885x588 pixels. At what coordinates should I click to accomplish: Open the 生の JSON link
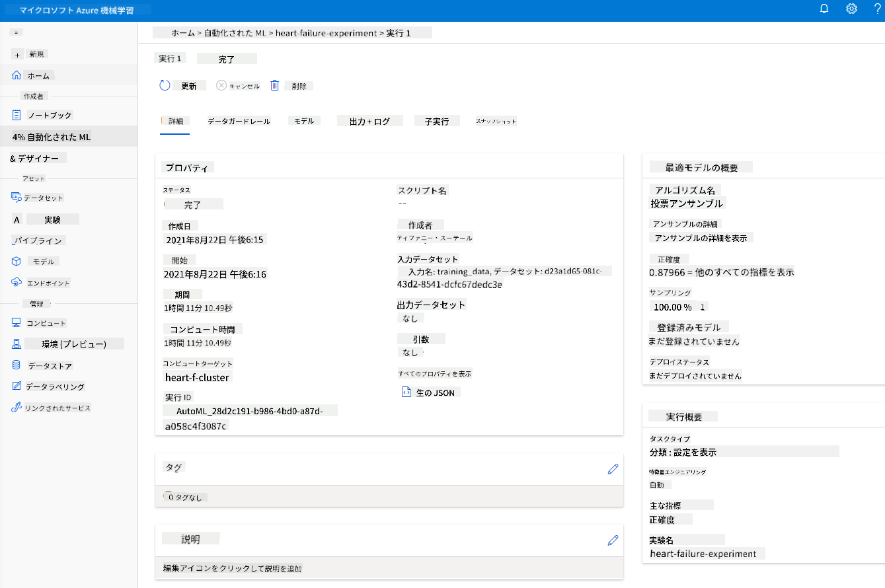click(432, 392)
